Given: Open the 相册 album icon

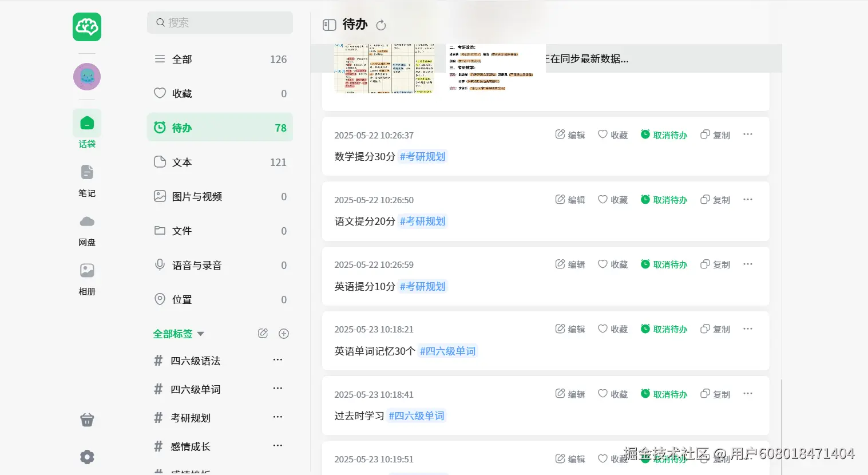Looking at the screenshot, I should 87,271.
